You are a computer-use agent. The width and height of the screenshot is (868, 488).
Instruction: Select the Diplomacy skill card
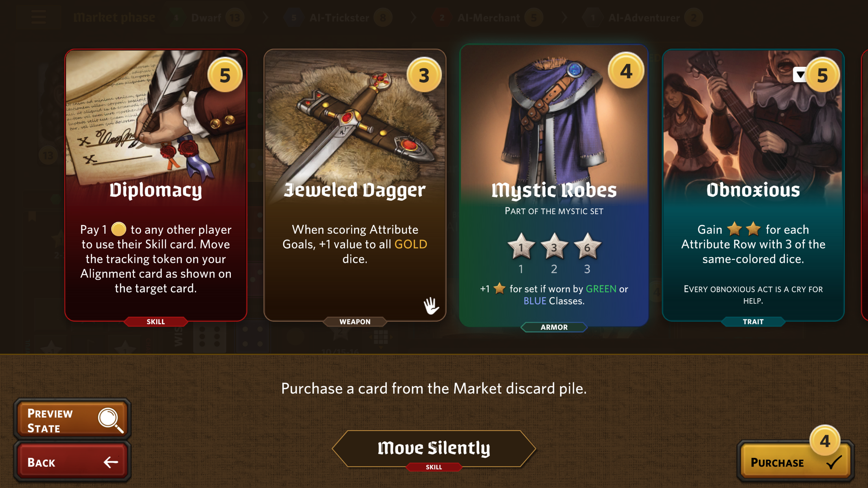click(x=156, y=185)
